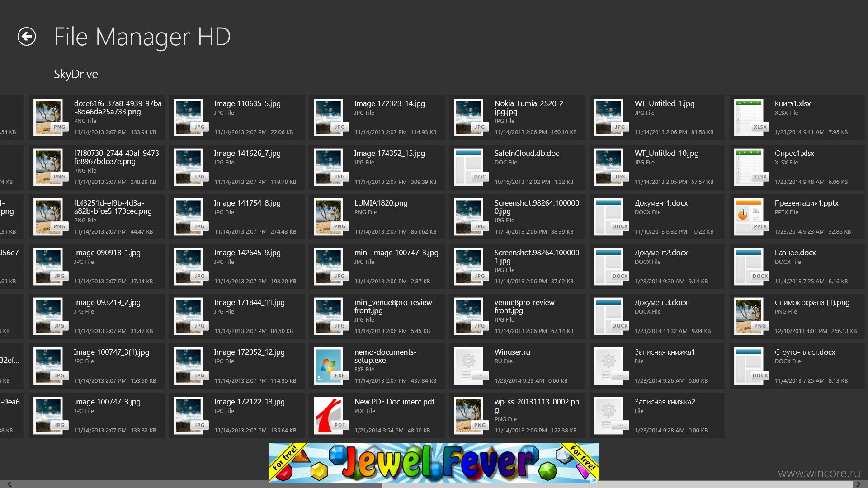The width and height of the screenshot is (868, 488).
Task: Select f7f80730-2744-43af-9473 png file name
Action: pos(118,157)
